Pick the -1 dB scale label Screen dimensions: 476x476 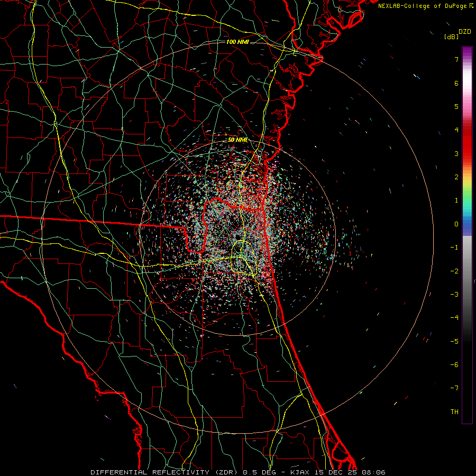point(454,248)
